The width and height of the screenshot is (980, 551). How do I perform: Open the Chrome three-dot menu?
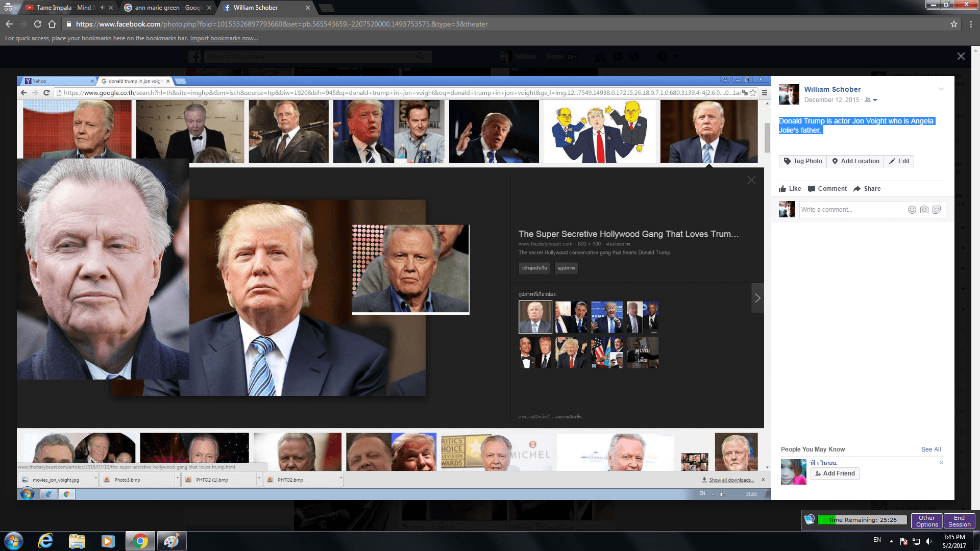click(x=971, y=24)
